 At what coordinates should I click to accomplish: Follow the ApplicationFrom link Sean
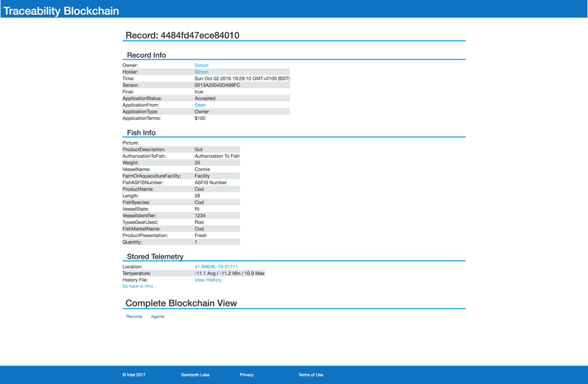tap(200, 105)
